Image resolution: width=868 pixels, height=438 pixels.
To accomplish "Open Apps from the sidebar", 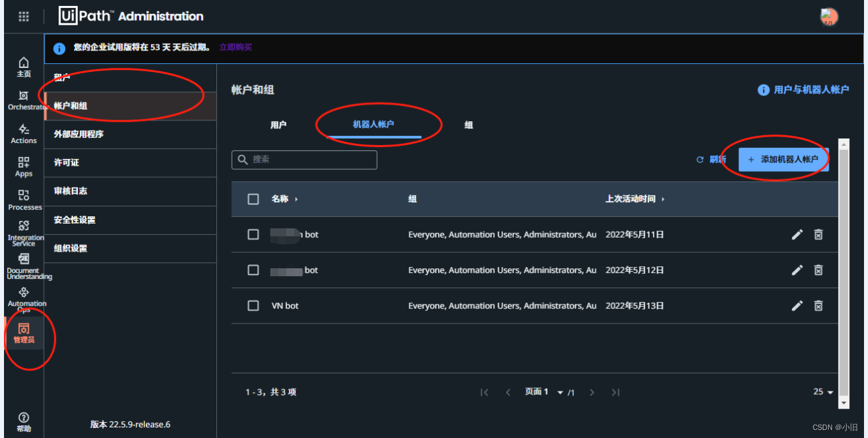I will pyautogui.click(x=24, y=167).
